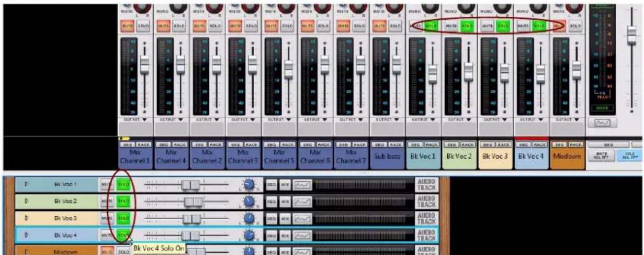Open Output dropdown on Bk Voc 4 channel
The image size is (644, 255).
pos(532,119)
